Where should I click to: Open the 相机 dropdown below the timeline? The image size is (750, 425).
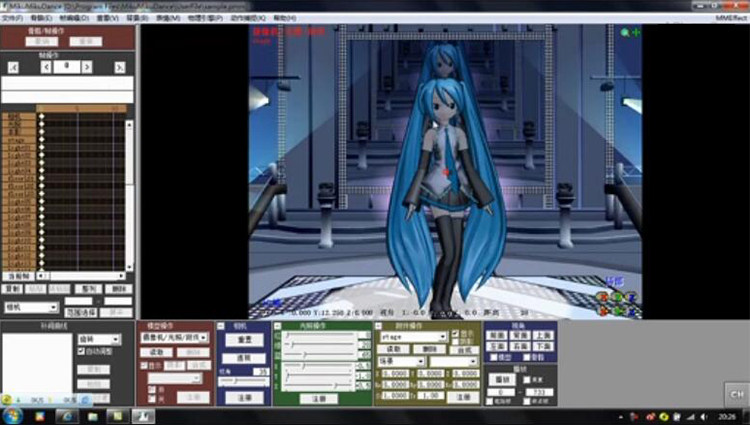pyautogui.click(x=31, y=307)
